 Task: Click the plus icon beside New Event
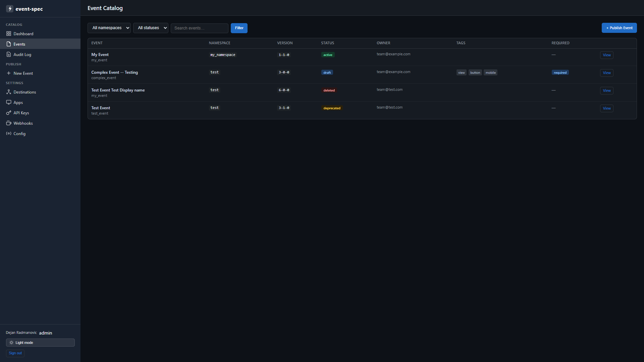pyautogui.click(x=9, y=73)
